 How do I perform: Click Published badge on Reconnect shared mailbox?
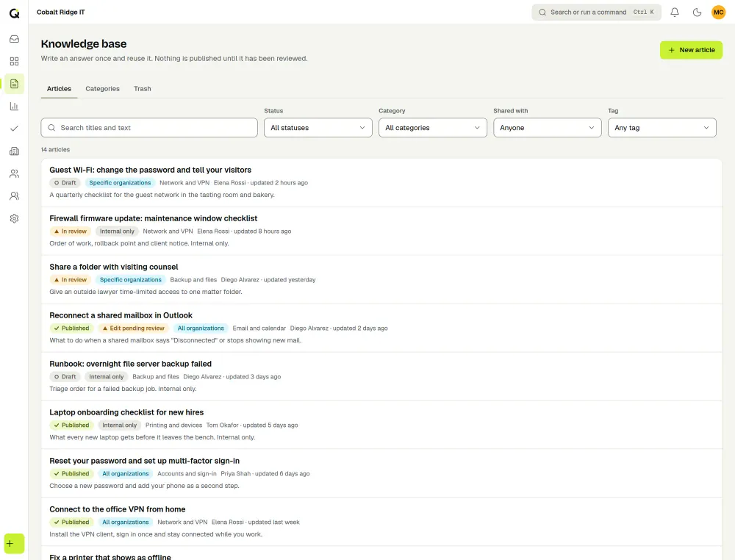click(71, 328)
